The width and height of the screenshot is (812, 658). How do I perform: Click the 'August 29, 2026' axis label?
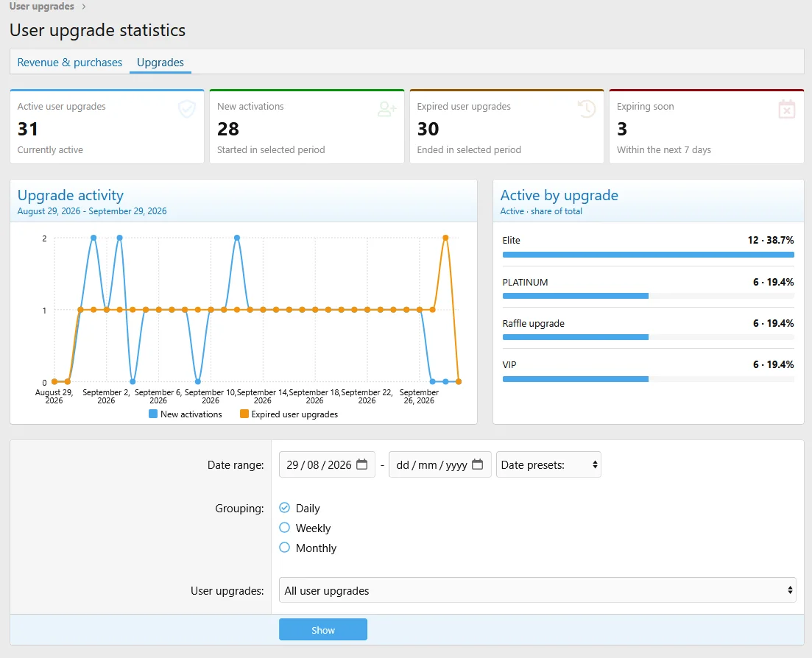click(x=54, y=397)
